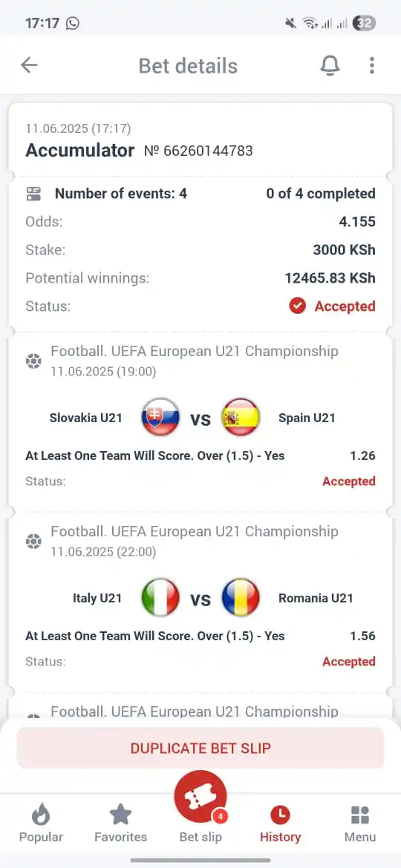Screen dimensions: 401x868
Task: Tap the Slovakia U21 flag icon
Action: pyautogui.click(x=160, y=418)
